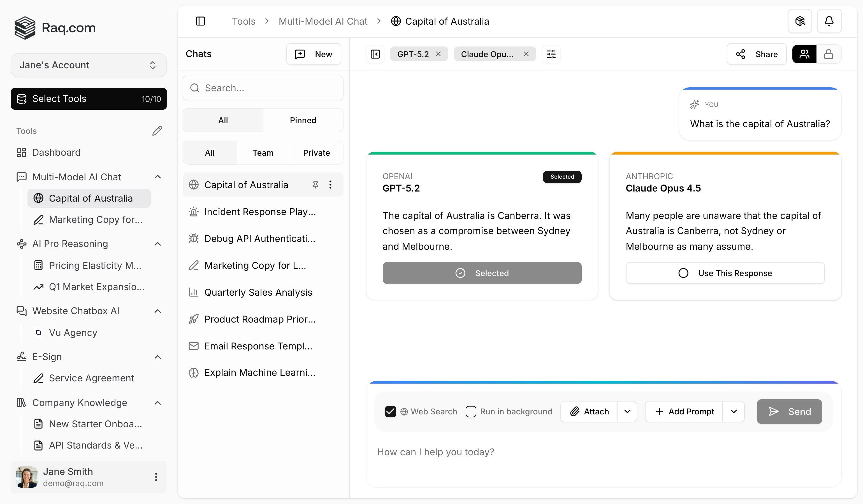The image size is (863, 504).
Task: Collapse the AI Pro Reasoning section
Action: [157, 244]
